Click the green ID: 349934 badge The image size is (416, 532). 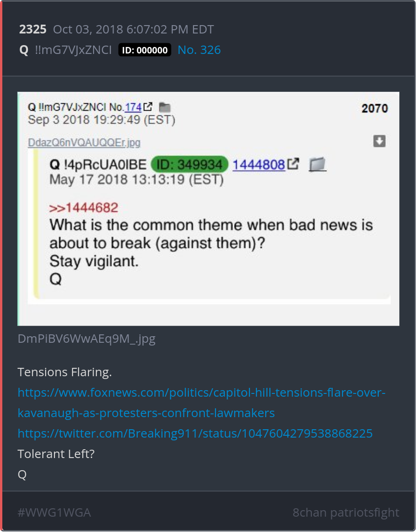(x=189, y=165)
